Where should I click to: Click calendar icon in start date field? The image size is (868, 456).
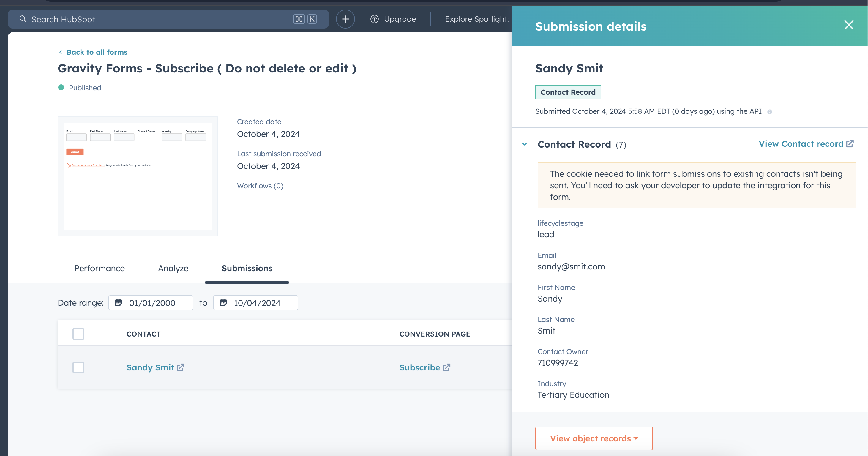click(x=118, y=302)
